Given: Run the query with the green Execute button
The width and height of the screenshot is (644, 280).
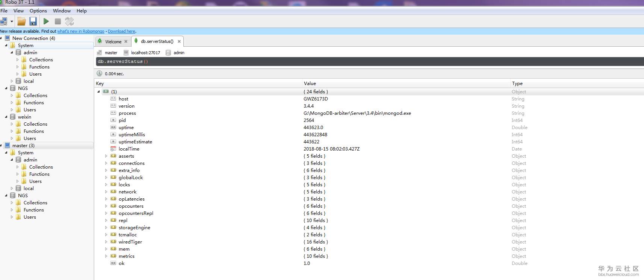Looking at the screenshot, I should point(46,21).
